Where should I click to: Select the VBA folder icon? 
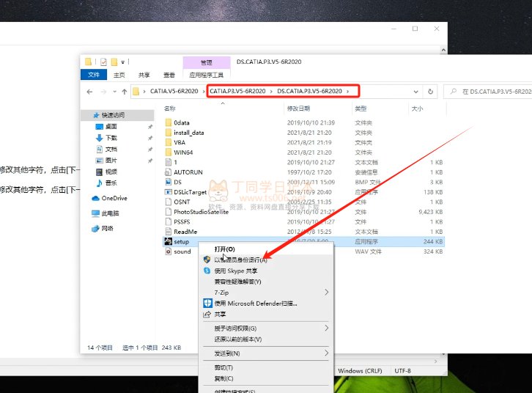(169, 142)
